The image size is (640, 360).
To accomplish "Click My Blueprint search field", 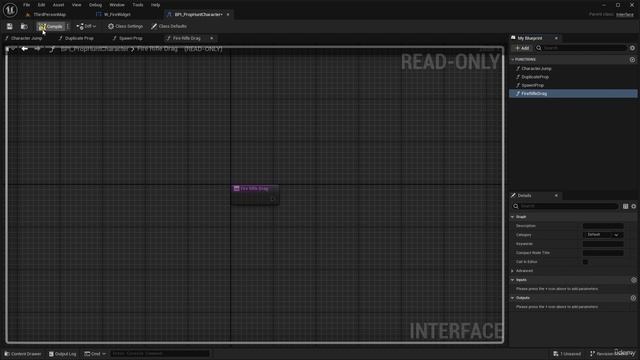I will [x=581, y=48].
